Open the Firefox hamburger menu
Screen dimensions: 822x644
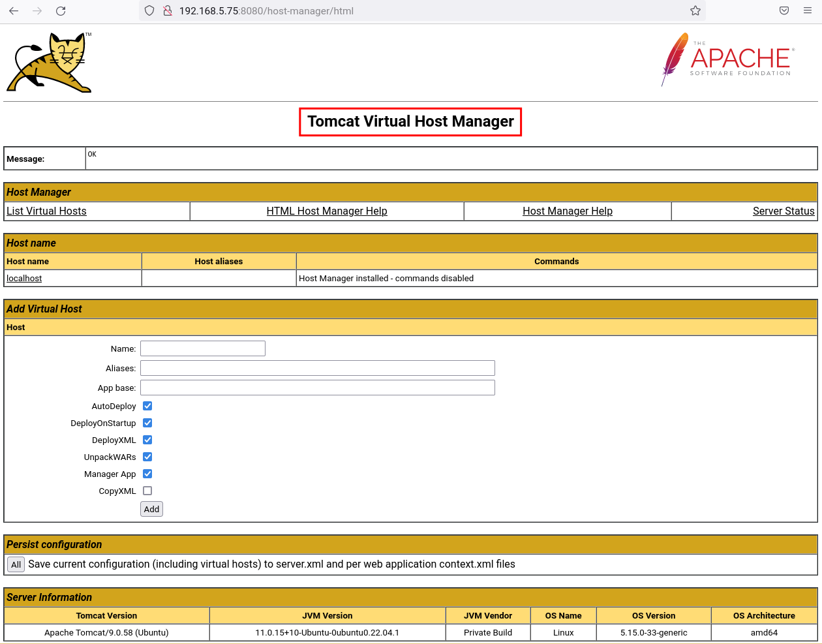click(x=808, y=11)
